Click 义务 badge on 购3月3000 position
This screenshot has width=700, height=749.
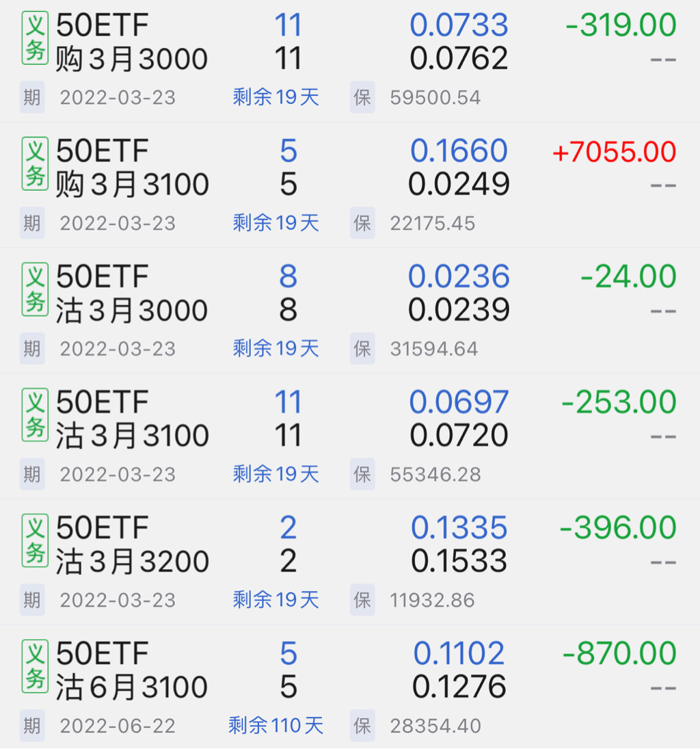point(34,40)
